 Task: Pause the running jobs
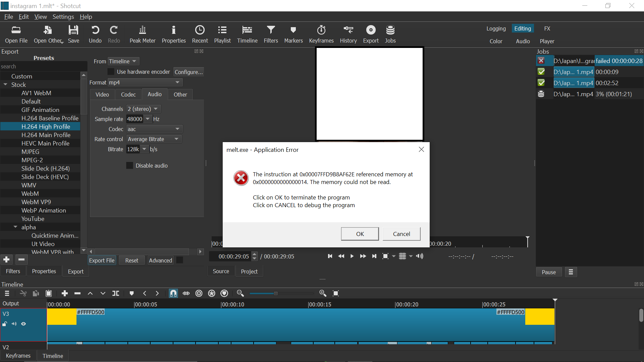pyautogui.click(x=549, y=272)
